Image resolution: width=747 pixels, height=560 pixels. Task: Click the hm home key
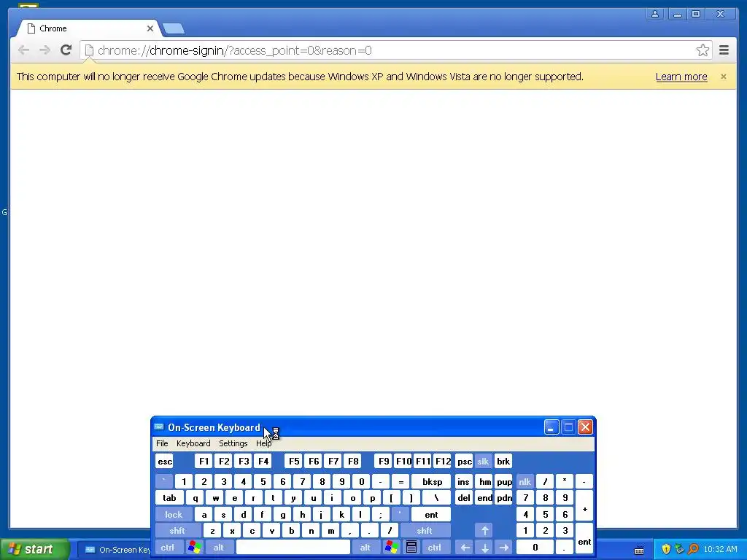point(484,482)
